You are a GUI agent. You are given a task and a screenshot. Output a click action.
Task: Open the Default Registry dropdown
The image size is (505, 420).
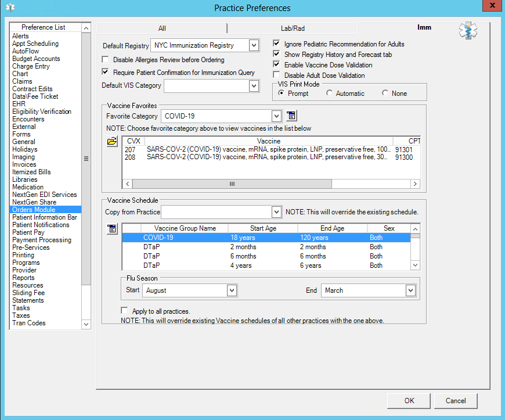254,45
